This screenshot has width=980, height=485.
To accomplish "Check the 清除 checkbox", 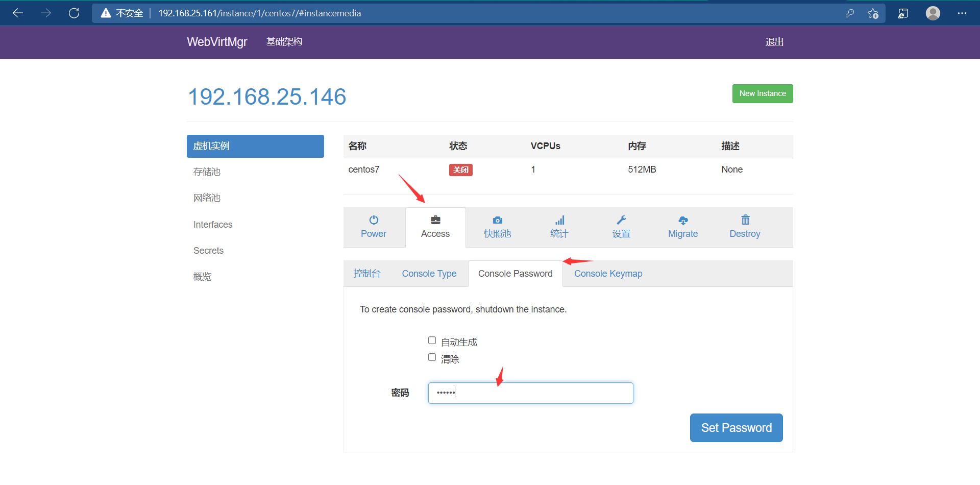I will (x=432, y=357).
